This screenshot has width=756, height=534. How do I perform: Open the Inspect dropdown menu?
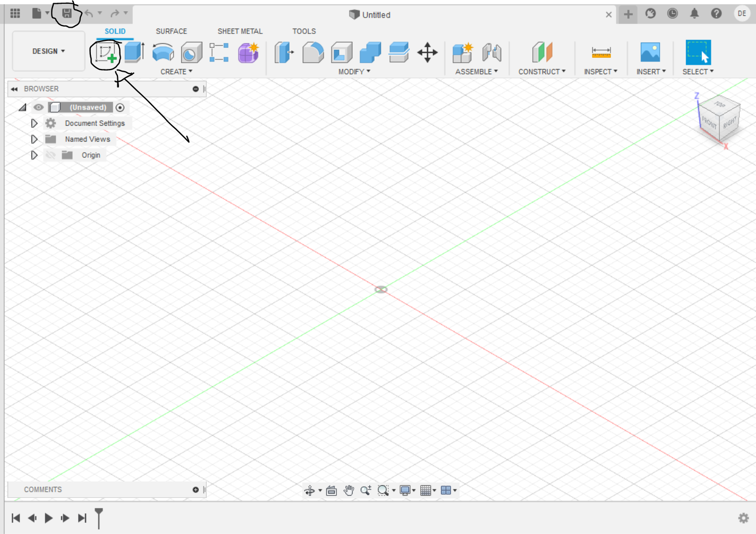click(x=600, y=72)
